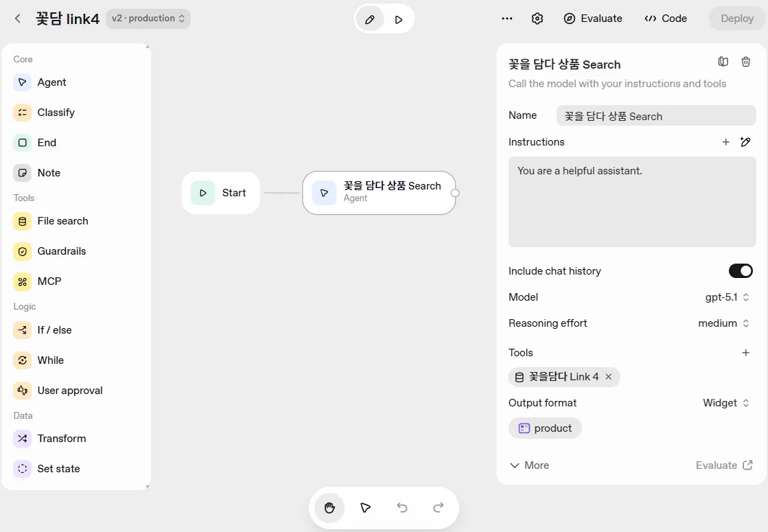Switch to the Code view
This screenshot has height=532, width=768.
pyautogui.click(x=665, y=19)
